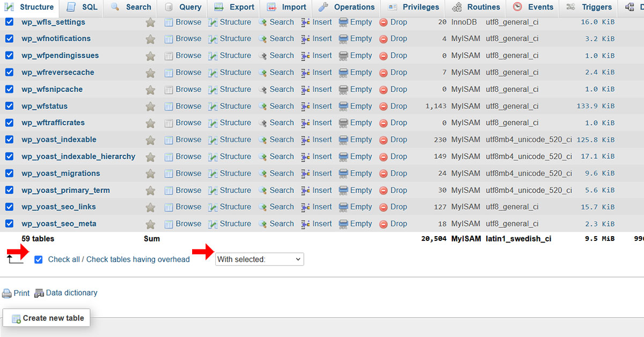This screenshot has height=337, width=644.
Task: Open wp_yoast_indexable_hierarchy table name link
Action: click(x=78, y=157)
